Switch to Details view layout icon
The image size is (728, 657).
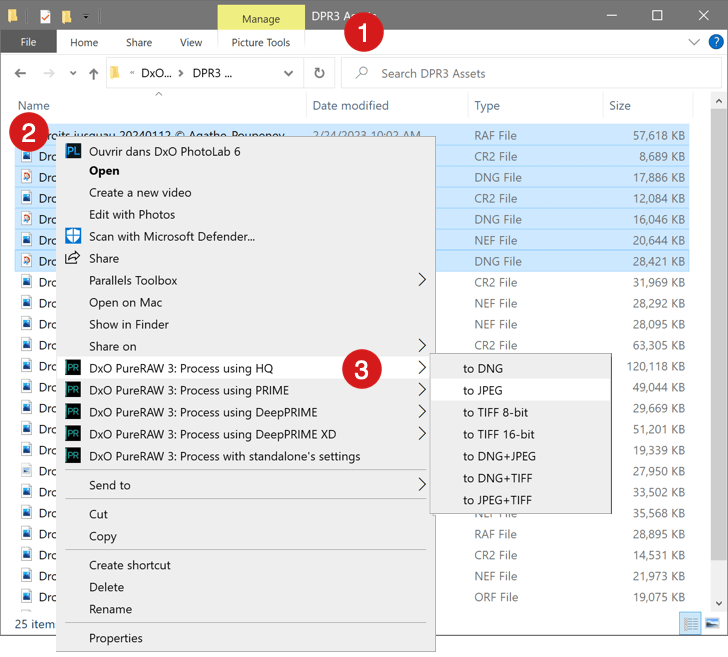[x=690, y=623]
